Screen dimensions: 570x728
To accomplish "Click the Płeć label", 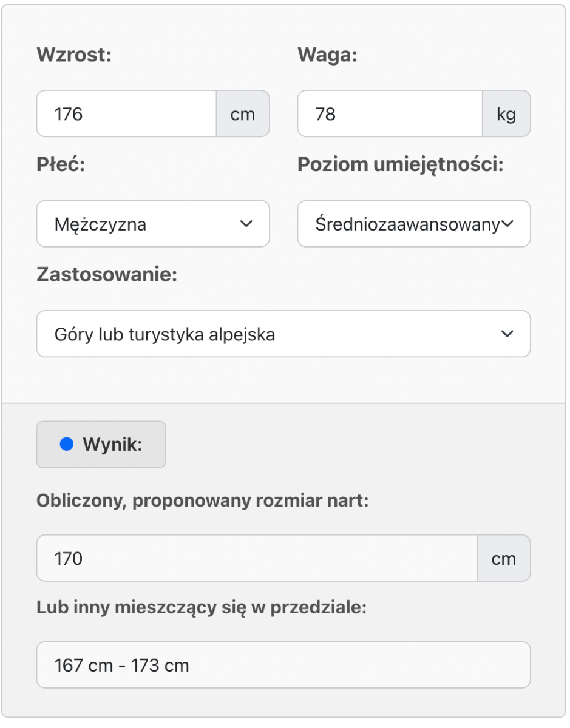I will (x=61, y=165).
